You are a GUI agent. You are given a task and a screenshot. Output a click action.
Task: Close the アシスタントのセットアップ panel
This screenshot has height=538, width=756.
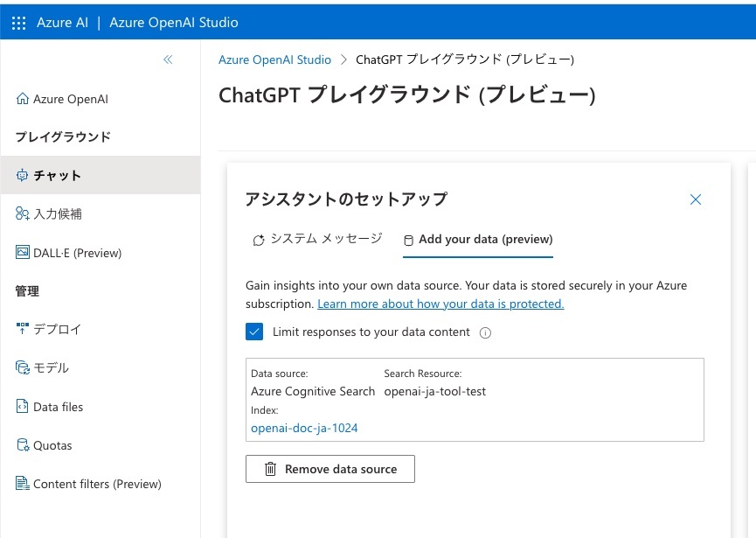696,199
